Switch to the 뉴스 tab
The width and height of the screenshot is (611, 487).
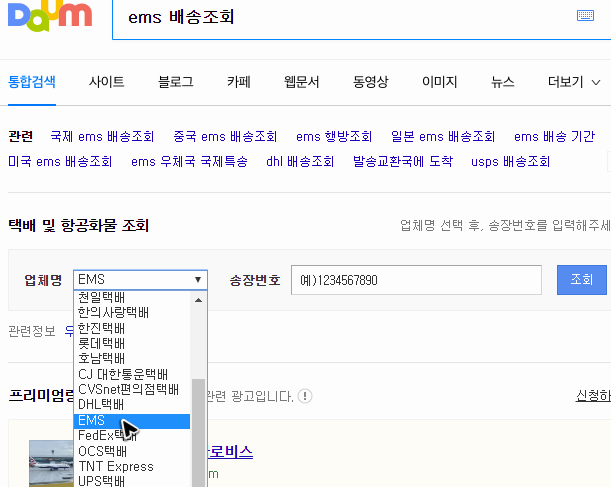[x=503, y=82]
